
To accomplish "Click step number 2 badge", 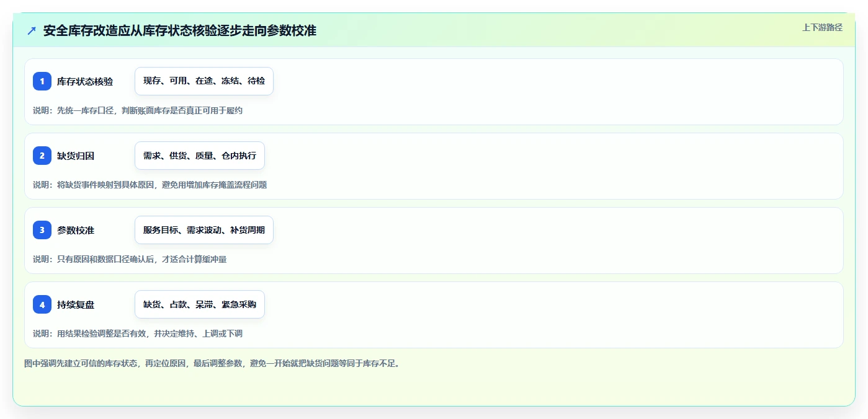I will pyautogui.click(x=42, y=156).
